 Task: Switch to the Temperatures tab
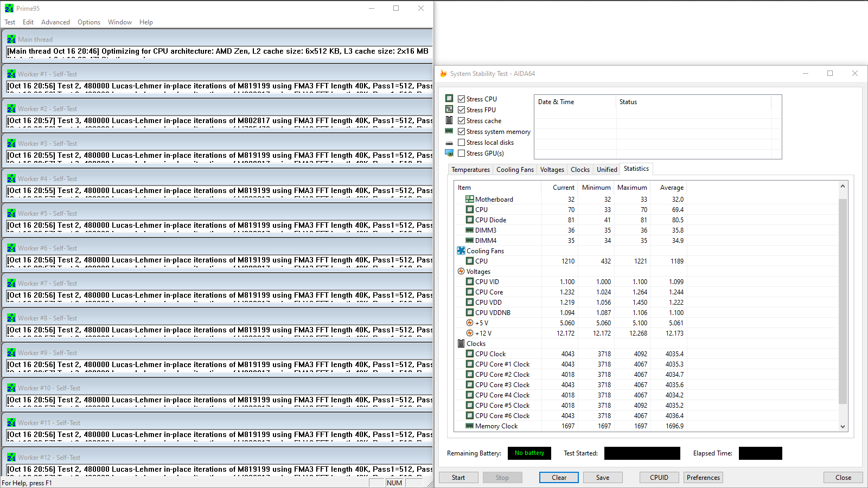tap(470, 170)
